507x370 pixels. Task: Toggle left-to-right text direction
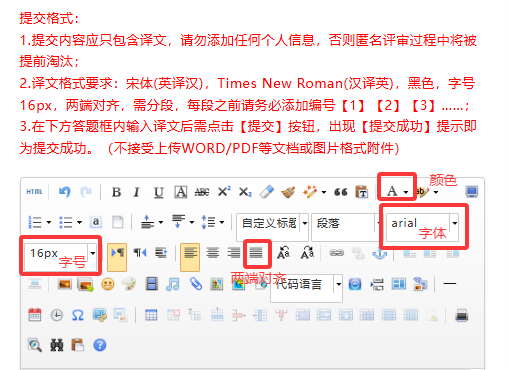[x=117, y=257]
